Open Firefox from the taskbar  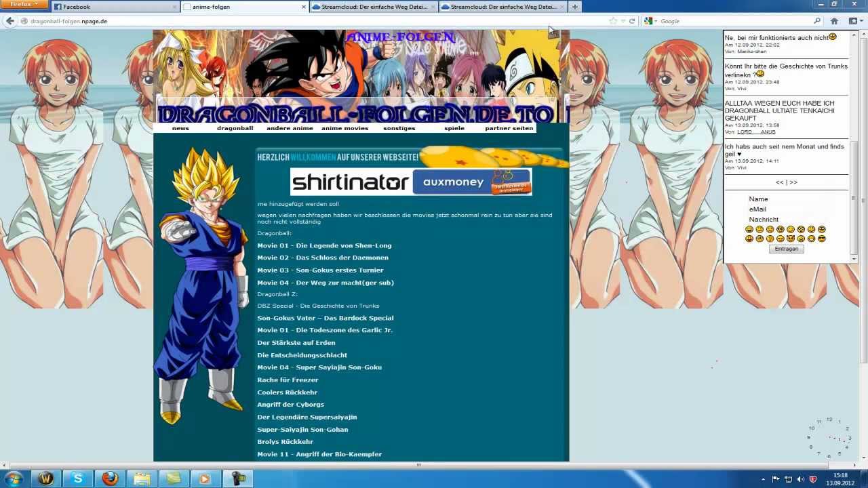(x=110, y=479)
